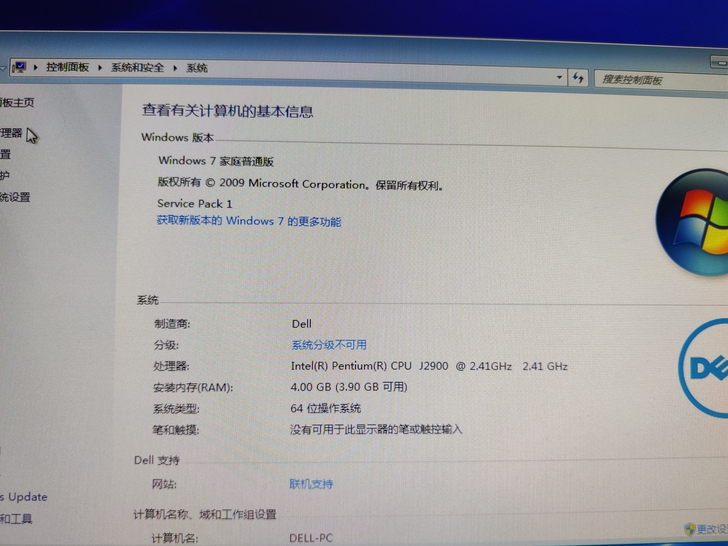Click 获取新版本的 Windows 7 的更多功能 link
Image resolution: width=728 pixels, height=546 pixels.
point(249,221)
